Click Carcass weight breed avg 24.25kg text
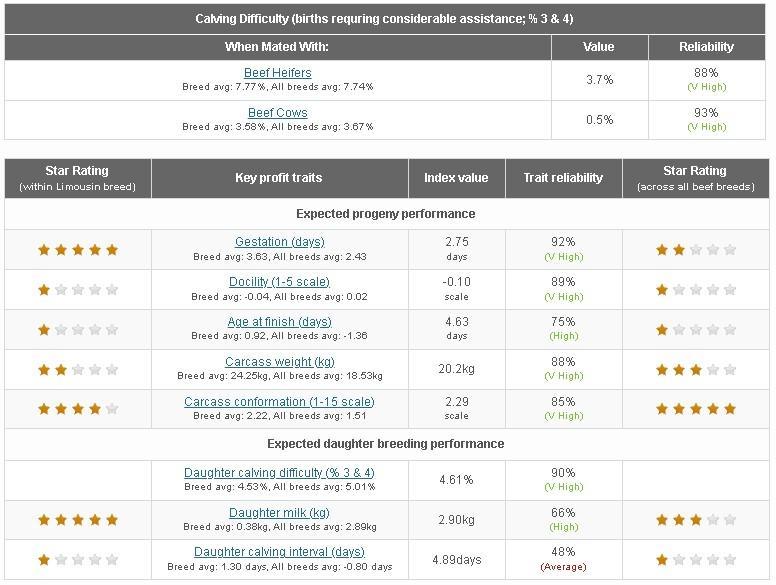The height and width of the screenshot is (585, 776). tap(280, 376)
